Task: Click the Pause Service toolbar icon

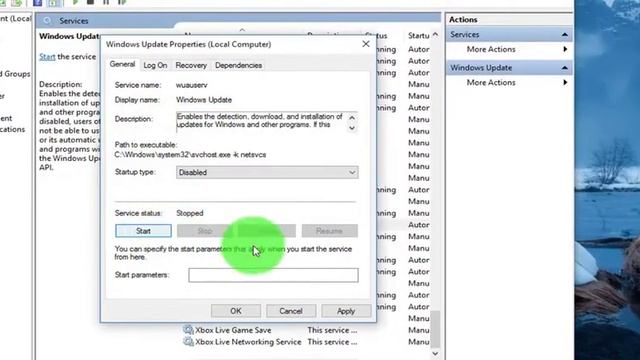Action: point(106,2)
